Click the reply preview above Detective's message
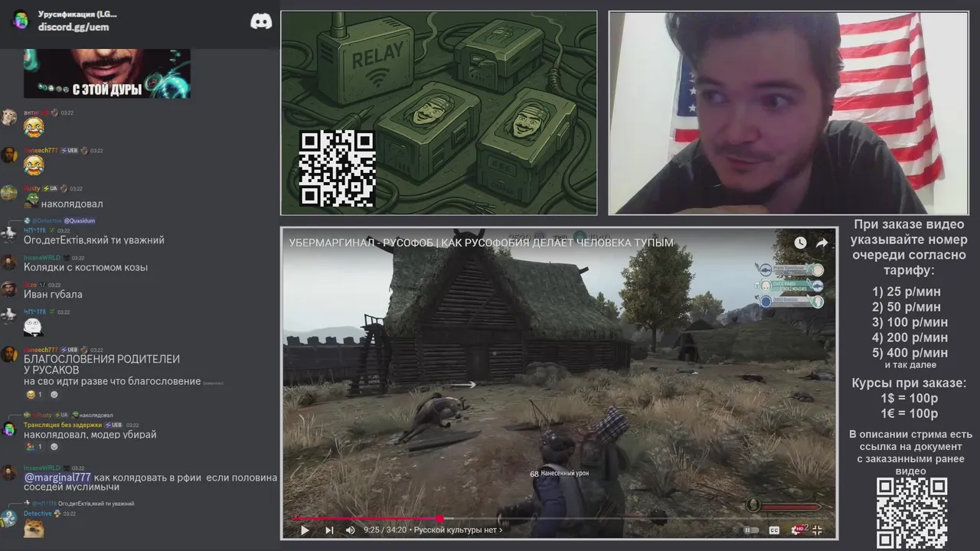The image size is (980, 551). point(79,504)
